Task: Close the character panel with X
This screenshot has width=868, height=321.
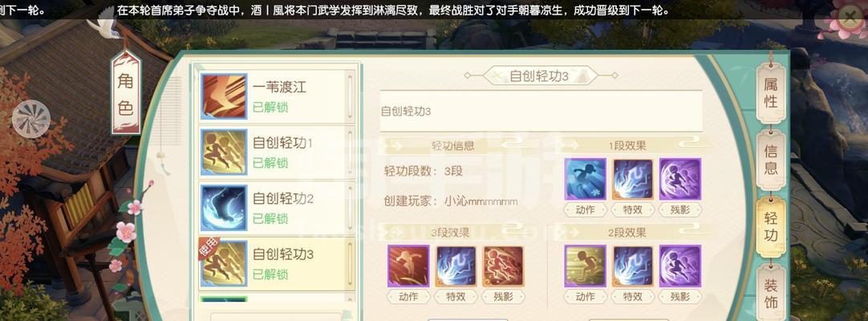Action: point(851,16)
